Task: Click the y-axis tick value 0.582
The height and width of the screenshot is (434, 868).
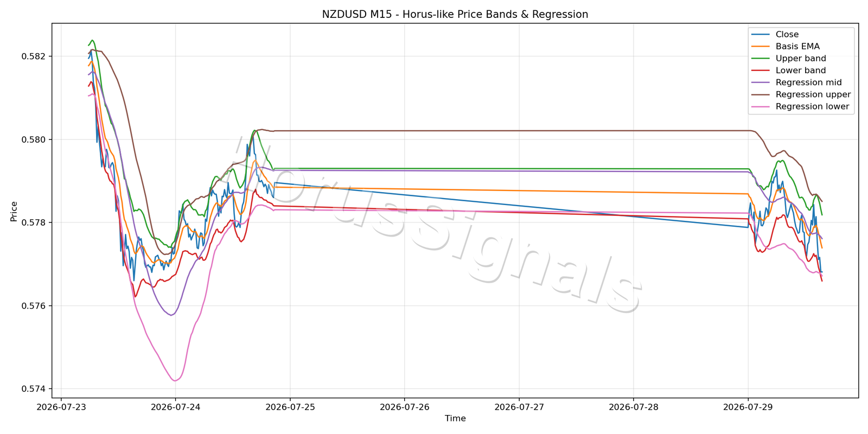Action: (34, 56)
